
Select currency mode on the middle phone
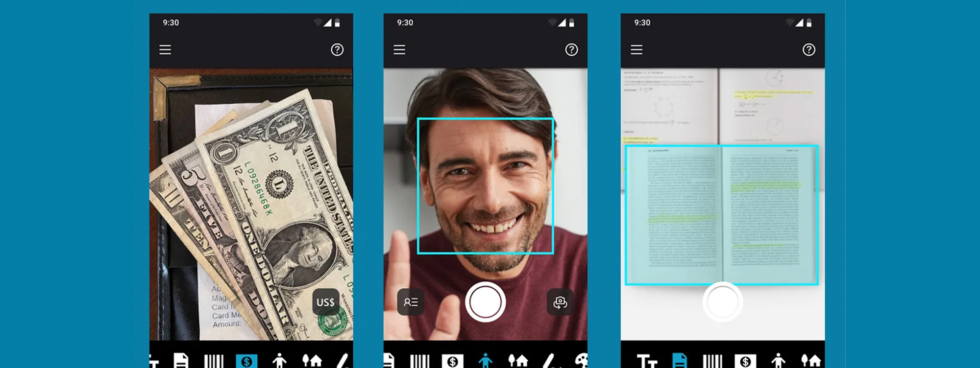(452, 361)
